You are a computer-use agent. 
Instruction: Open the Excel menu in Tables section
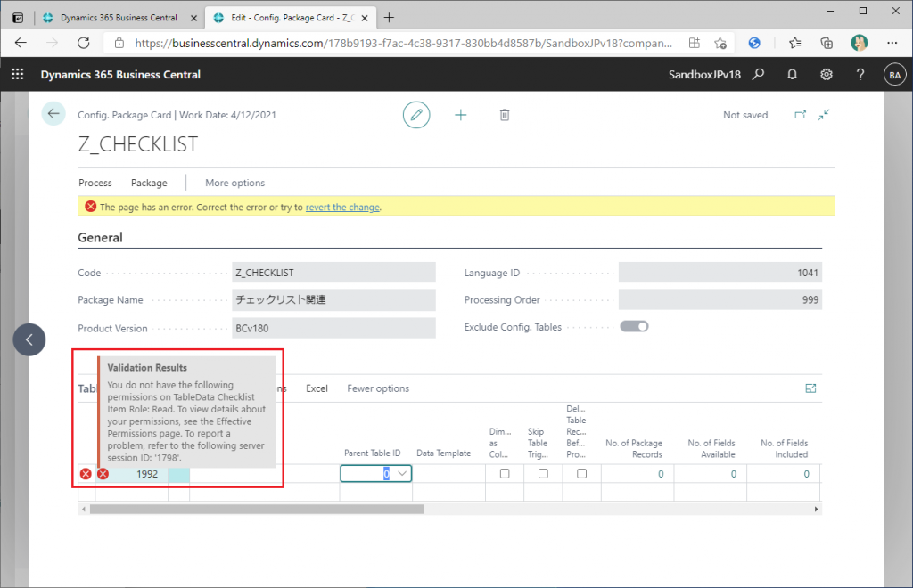tap(317, 388)
